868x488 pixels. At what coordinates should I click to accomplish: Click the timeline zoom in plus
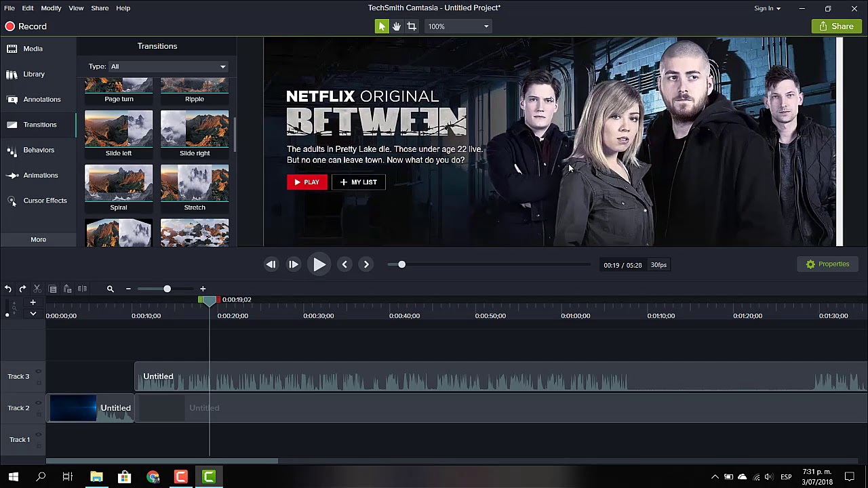pyautogui.click(x=203, y=289)
